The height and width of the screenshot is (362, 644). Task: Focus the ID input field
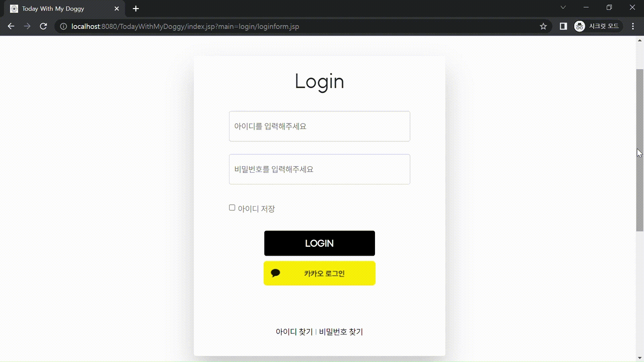coord(319,126)
